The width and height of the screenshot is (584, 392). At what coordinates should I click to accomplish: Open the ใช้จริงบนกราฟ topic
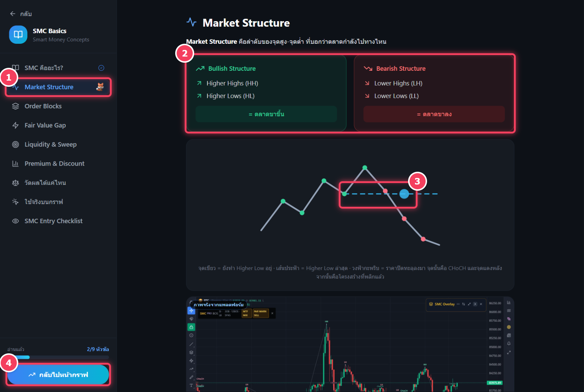point(58,202)
